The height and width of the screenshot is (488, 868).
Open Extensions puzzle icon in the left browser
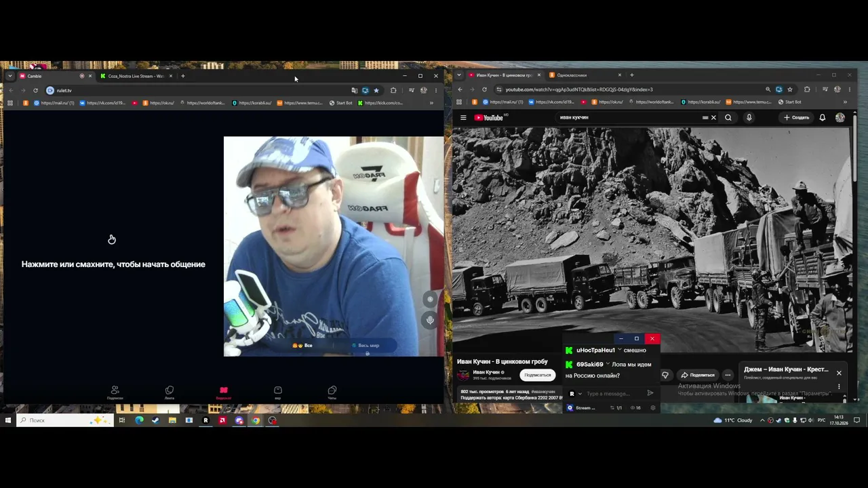click(x=393, y=90)
